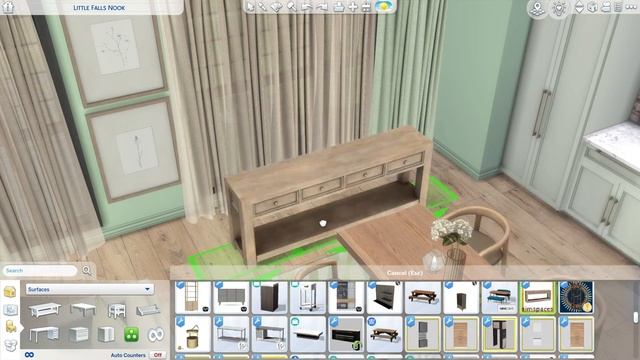
Task: Click the magnifier search icon
Action: point(87,270)
